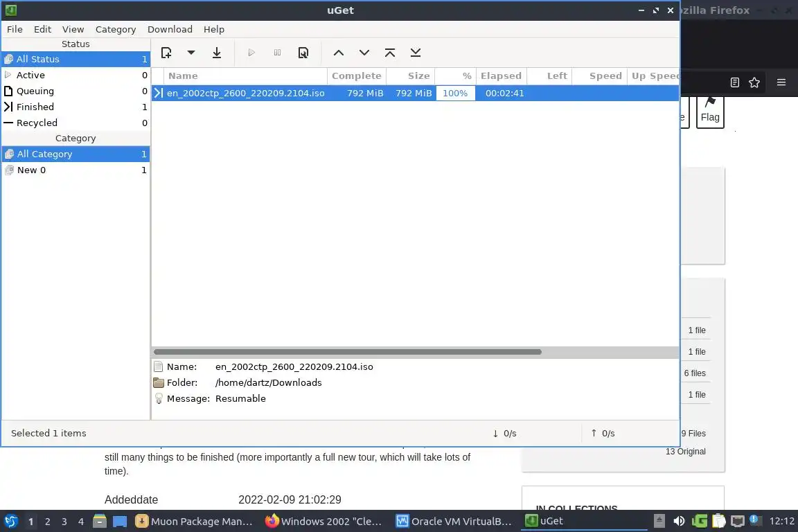Click the volume tray icon
This screenshot has height=532, width=798.
click(x=679, y=522)
